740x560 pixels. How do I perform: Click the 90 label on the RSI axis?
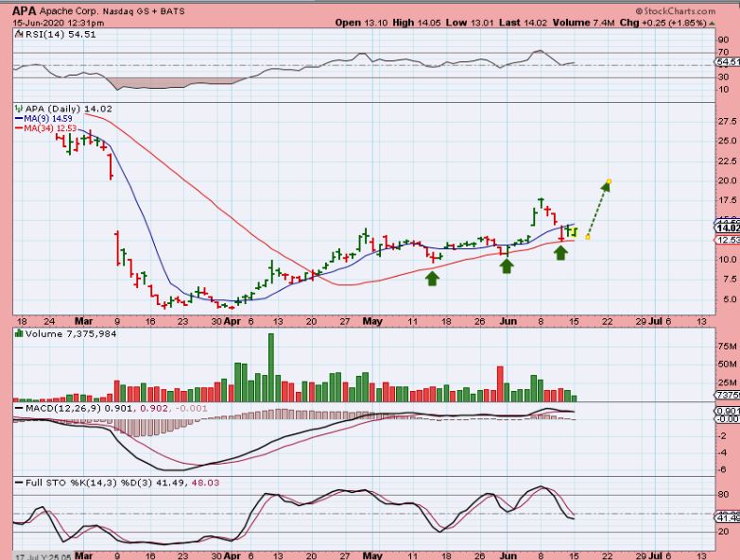tap(723, 40)
